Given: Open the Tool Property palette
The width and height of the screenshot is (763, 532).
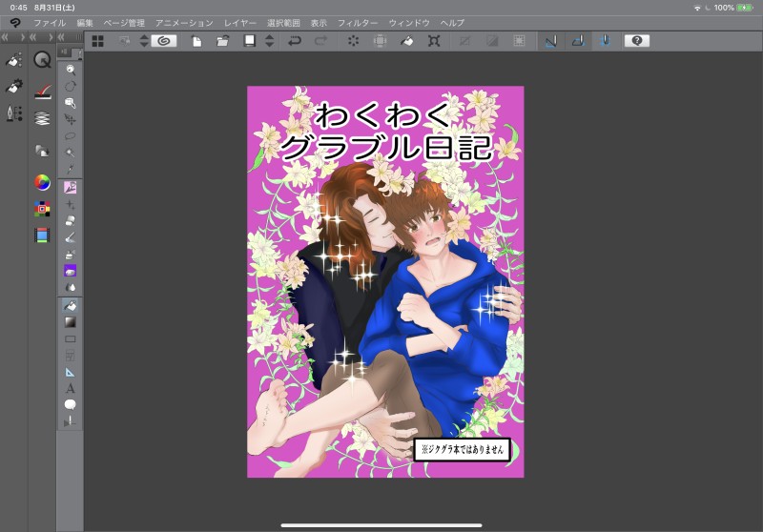Looking at the screenshot, I should coord(14,87).
